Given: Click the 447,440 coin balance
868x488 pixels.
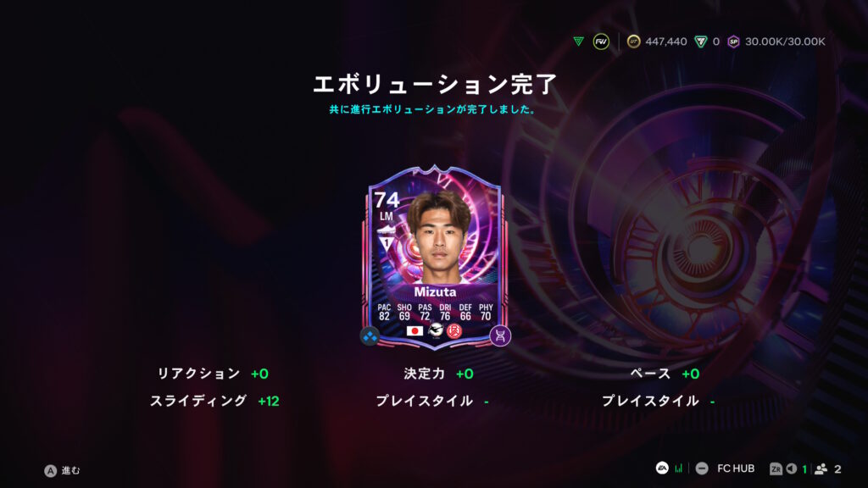Looking at the screenshot, I should pos(666,42).
